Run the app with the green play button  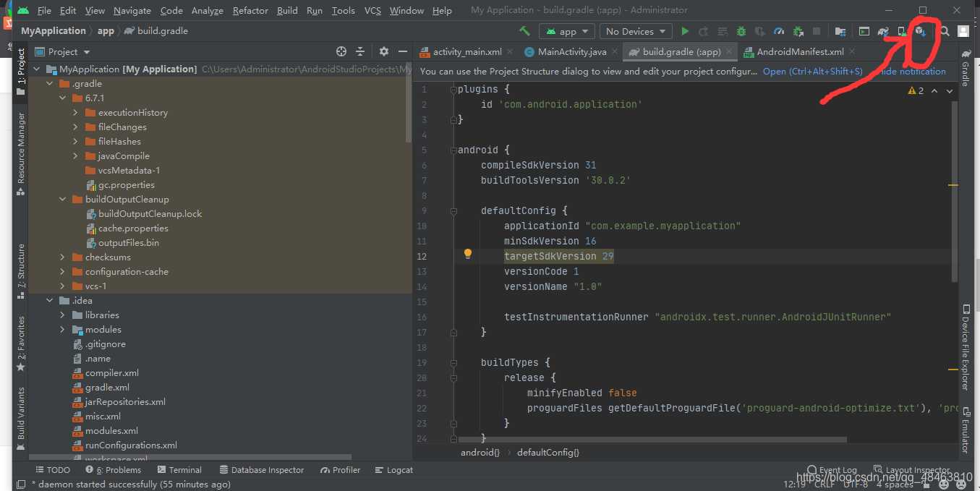tap(685, 31)
